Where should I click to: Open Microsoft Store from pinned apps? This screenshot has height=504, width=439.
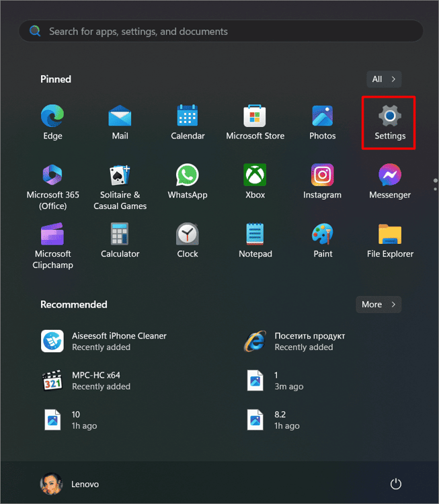click(255, 118)
